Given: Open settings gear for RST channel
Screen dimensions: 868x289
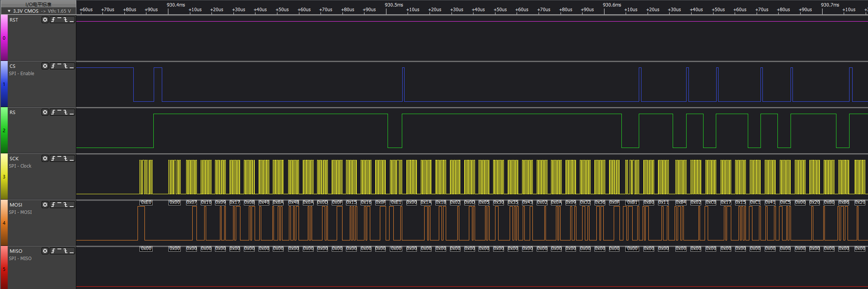Looking at the screenshot, I should click(x=45, y=20).
